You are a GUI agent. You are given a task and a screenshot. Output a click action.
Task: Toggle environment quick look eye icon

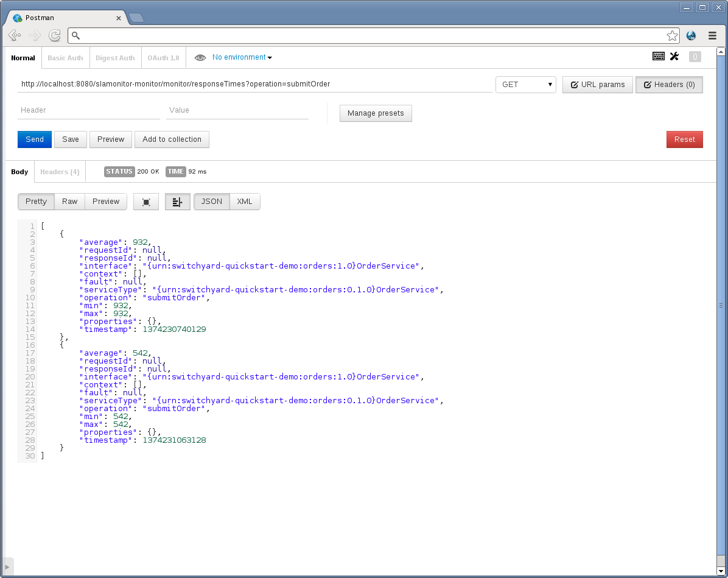coord(200,58)
